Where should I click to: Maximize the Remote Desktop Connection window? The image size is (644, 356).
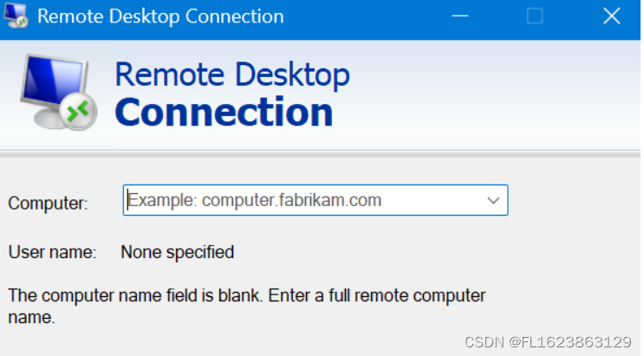pyautogui.click(x=535, y=16)
